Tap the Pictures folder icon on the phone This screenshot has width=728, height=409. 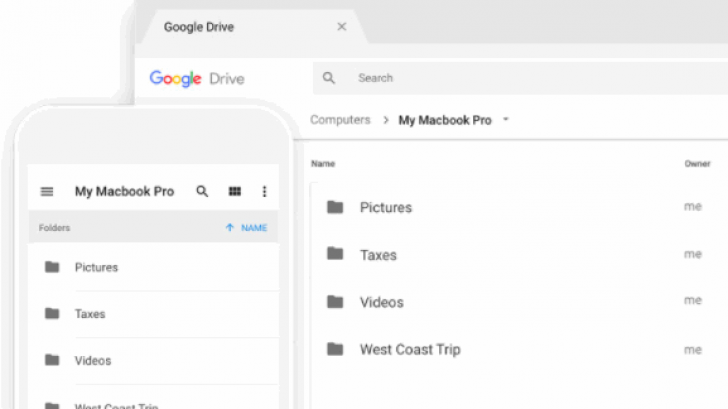[52, 267]
